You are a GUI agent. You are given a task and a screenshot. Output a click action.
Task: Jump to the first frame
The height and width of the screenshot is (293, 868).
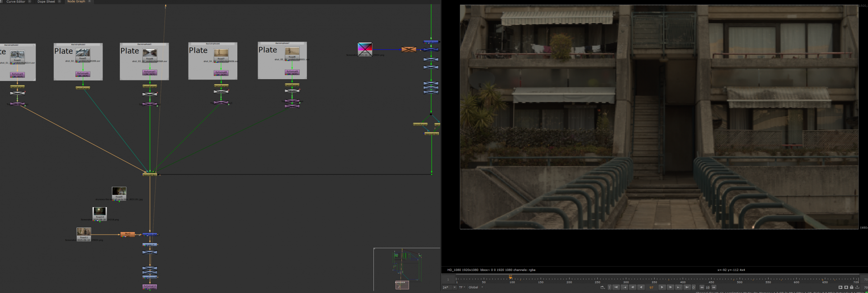pyautogui.click(x=616, y=287)
